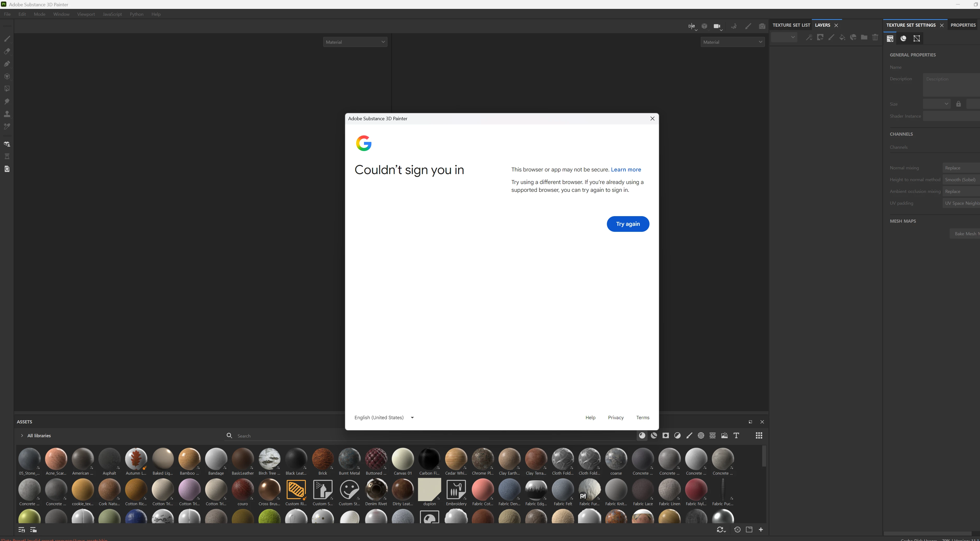
Task: Open the Height to normal method dropdown
Action: (x=961, y=180)
